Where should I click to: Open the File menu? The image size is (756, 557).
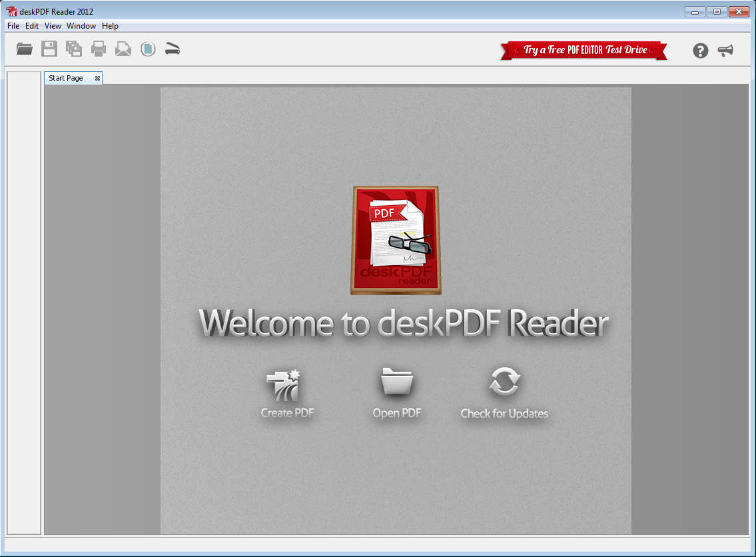(13, 26)
